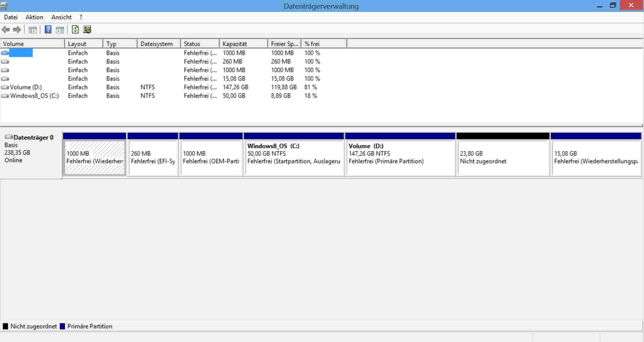Click the Back arrow toolbar icon
Screen dimensions: 644x342
(x=5, y=30)
